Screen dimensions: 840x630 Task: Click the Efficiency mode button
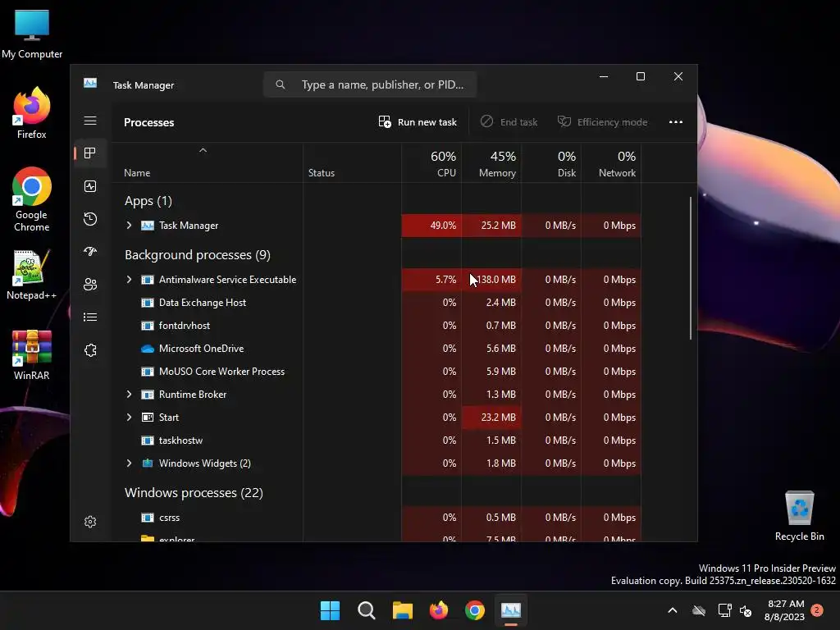tap(603, 122)
